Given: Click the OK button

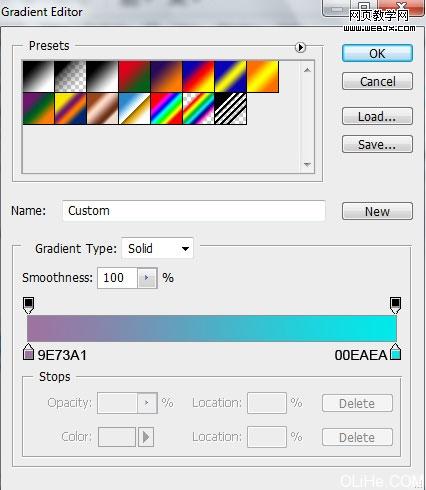Looking at the screenshot, I should click(377, 53).
